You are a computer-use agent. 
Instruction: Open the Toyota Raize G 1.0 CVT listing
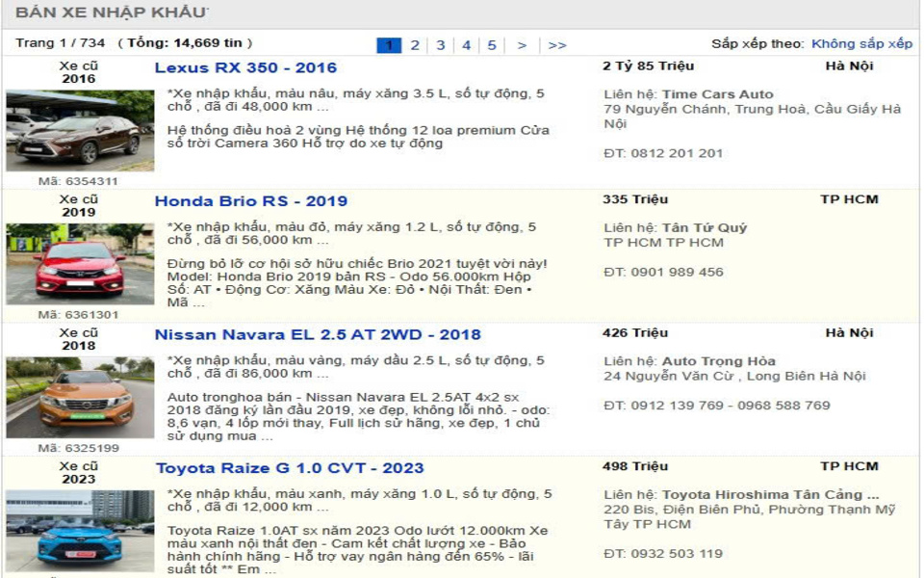(x=290, y=468)
